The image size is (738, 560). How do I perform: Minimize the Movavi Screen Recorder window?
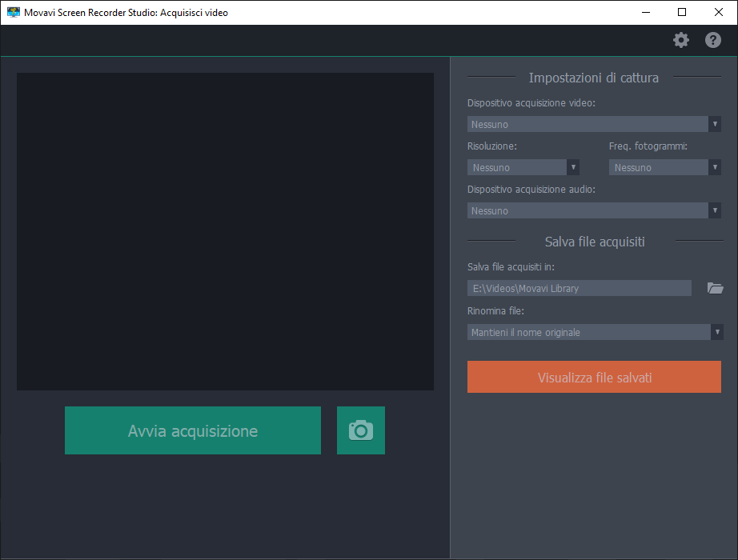645,12
